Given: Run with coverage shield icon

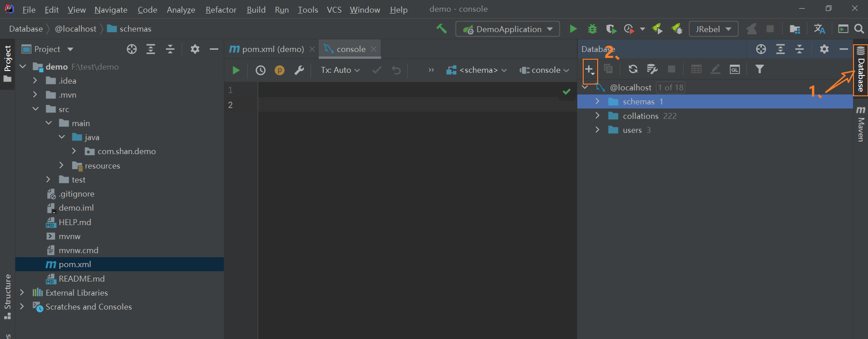Looking at the screenshot, I should (x=611, y=29).
